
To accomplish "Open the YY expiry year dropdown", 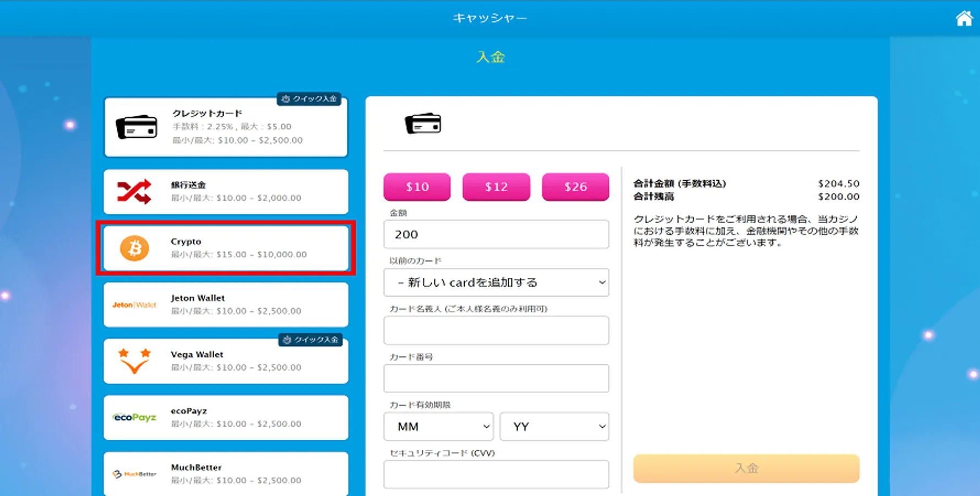I will point(554,427).
